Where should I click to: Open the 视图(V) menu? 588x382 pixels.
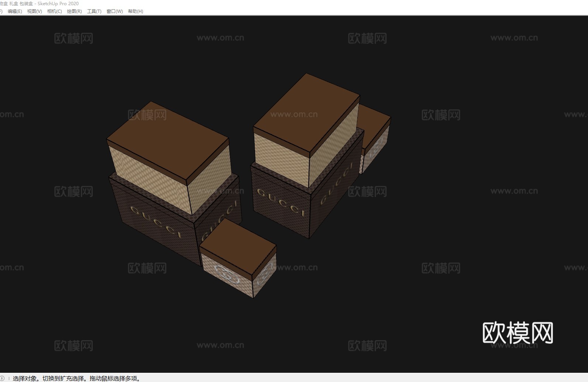[34, 11]
